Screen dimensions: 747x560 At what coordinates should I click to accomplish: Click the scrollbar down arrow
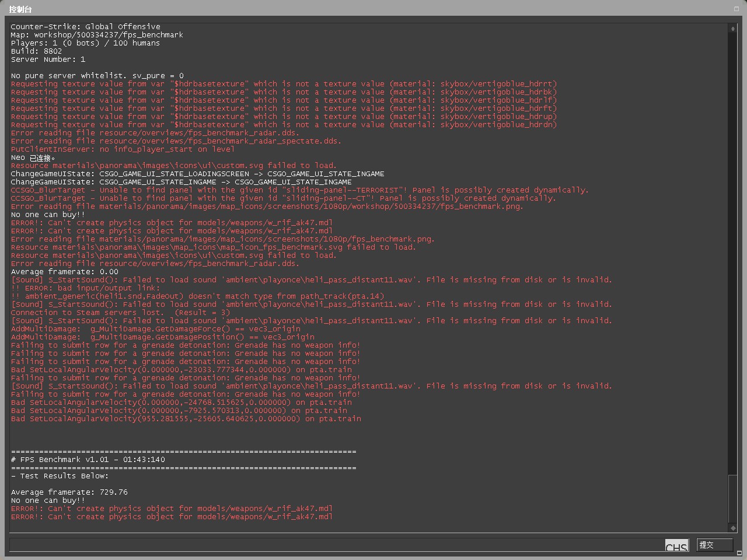[732, 528]
